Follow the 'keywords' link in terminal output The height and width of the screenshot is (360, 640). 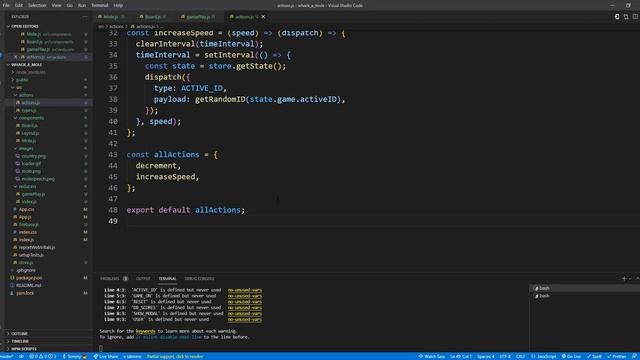[x=145, y=331]
